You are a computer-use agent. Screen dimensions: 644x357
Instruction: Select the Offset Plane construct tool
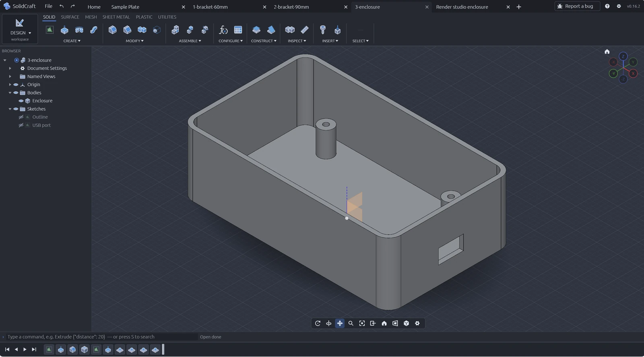click(256, 30)
